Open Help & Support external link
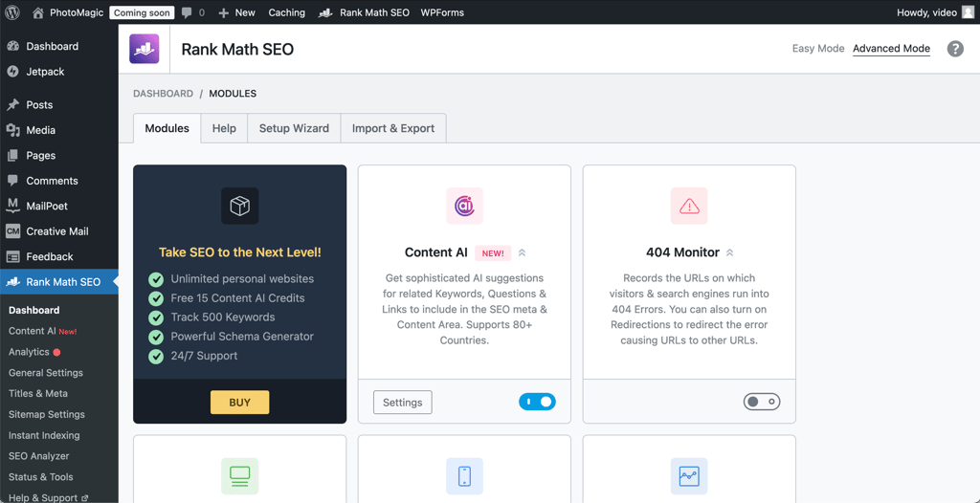 click(x=49, y=497)
